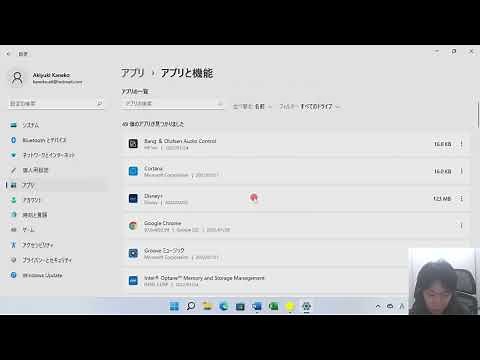Go back with the arrow in Settings title bar

(x=8, y=54)
